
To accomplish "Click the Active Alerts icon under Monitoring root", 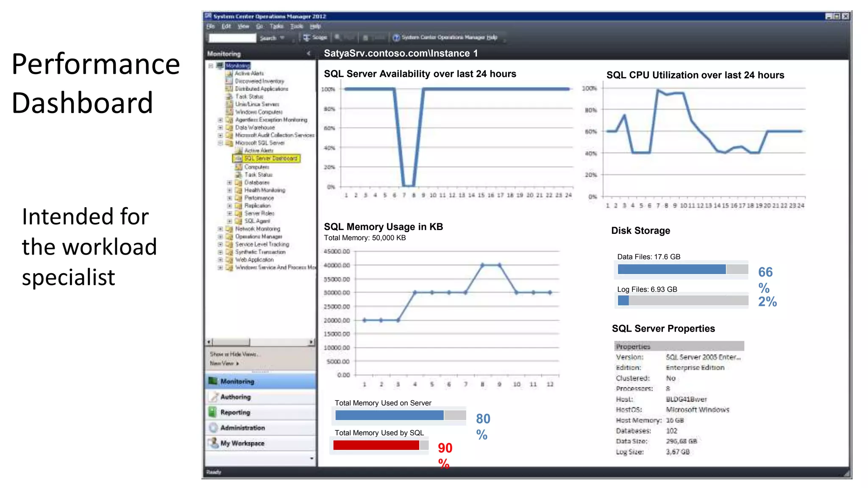I will [229, 73].
